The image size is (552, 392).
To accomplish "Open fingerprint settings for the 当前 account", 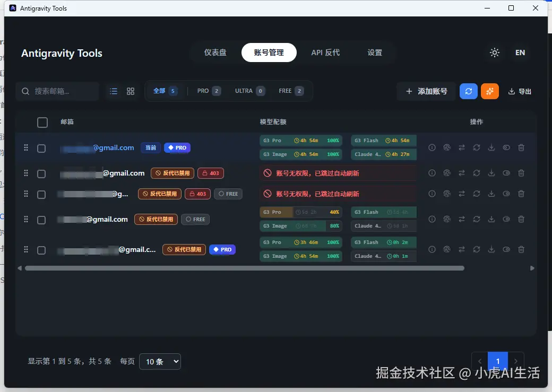I will click(x=447, y=147).
